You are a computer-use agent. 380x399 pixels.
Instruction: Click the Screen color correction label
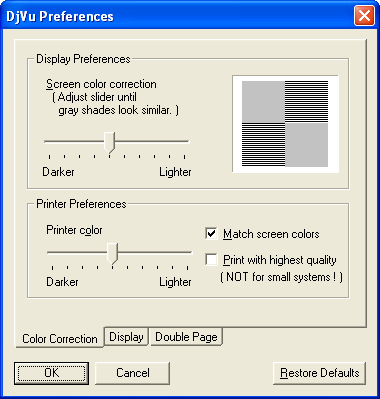point(101,84)
